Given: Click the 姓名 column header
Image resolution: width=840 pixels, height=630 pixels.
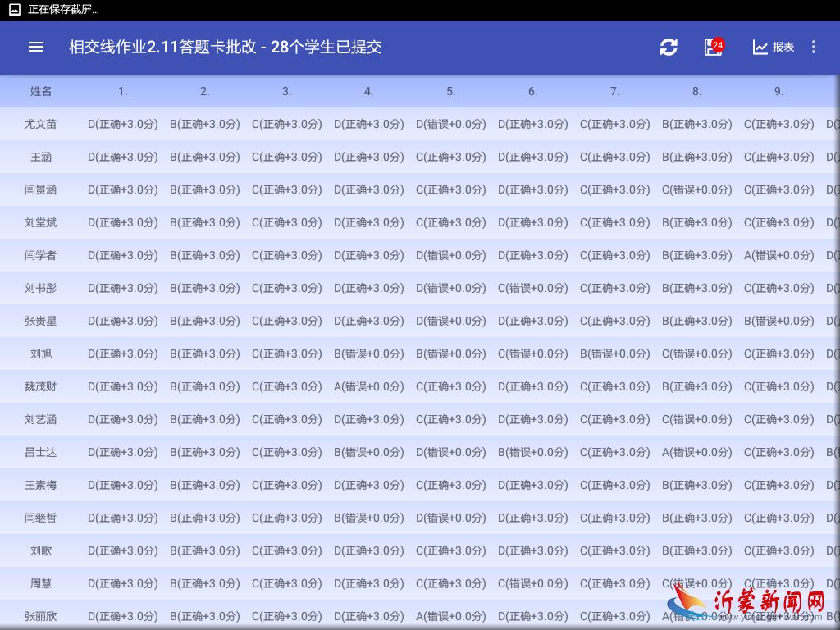Looking at the screenshot, I should click(40, 91).
